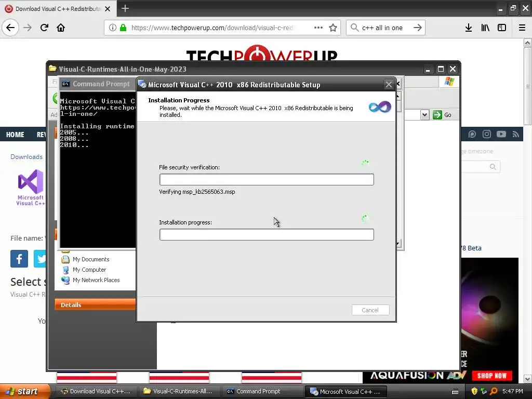Expand the Explorer address bar dropdown arrow

tap(425, 115)
